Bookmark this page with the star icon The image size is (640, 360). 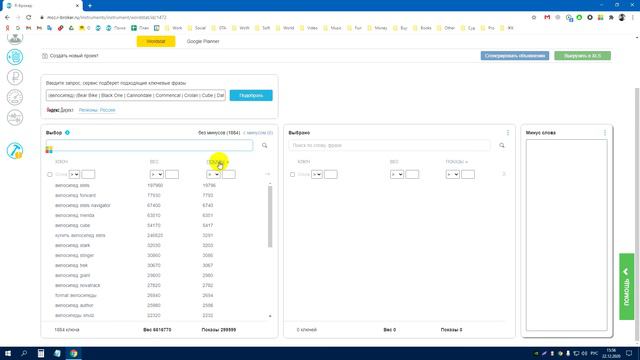coord(534,18)
